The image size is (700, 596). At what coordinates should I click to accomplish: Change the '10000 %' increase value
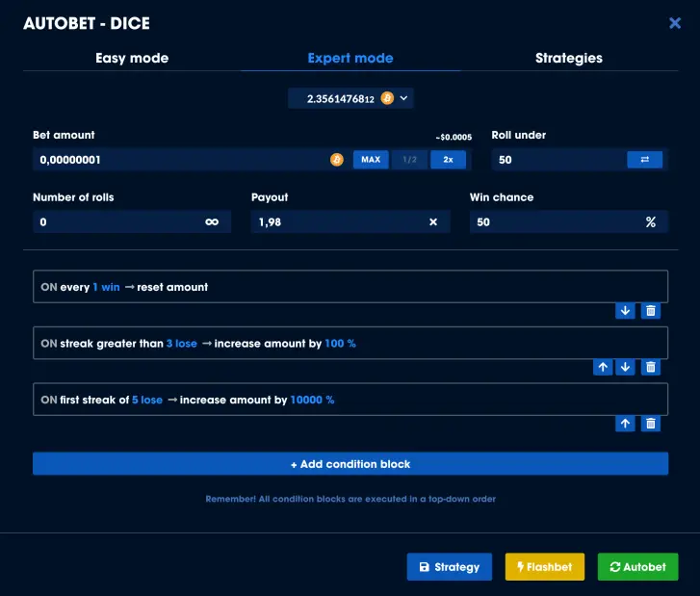point(312,400)
